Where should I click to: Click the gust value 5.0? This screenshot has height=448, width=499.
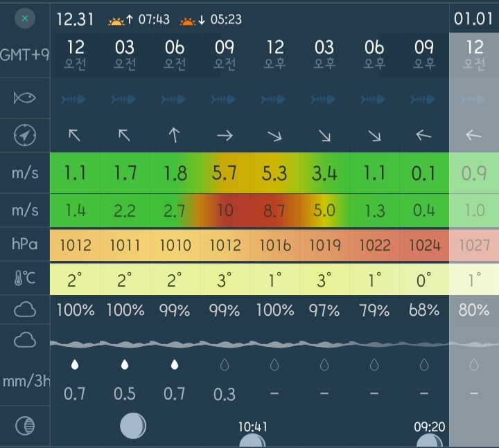click(x=324, y=210)
